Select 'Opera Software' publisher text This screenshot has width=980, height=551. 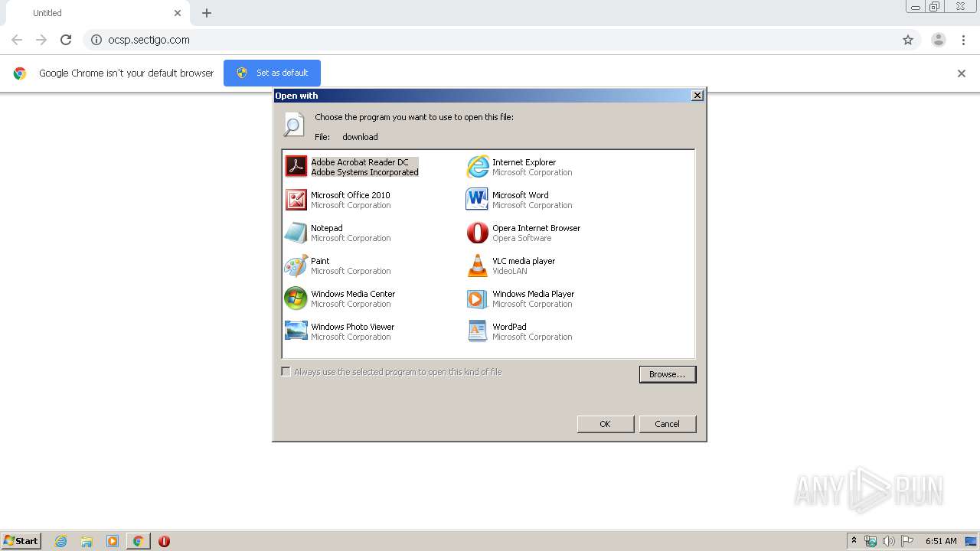pyautogui.click(x=521, y=239)
